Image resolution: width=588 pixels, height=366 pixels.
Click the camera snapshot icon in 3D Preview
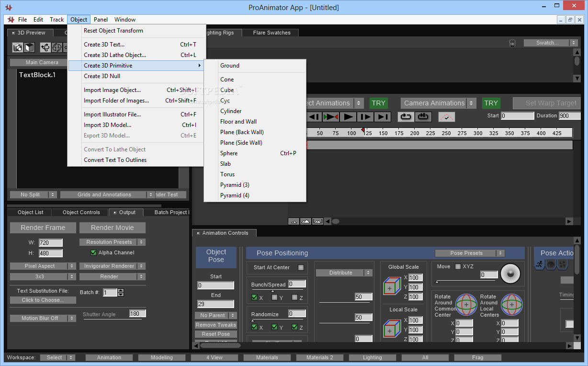[x=18, y=47]
